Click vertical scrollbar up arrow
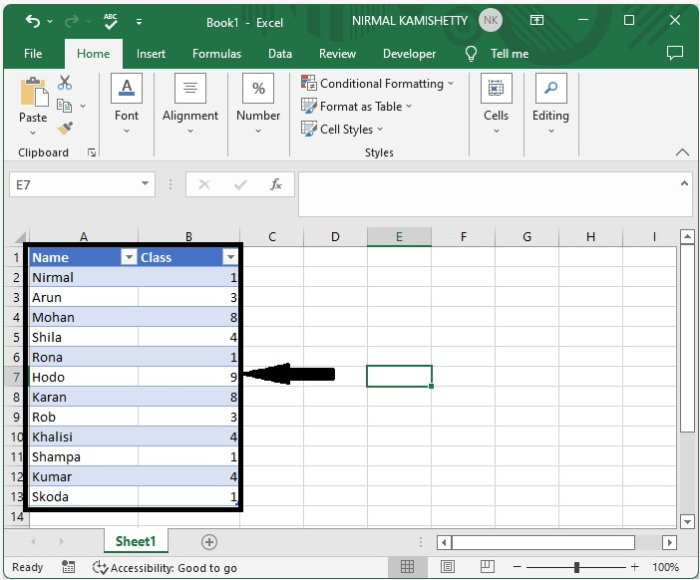Viewport: 700px width, 580px height. tap(688, 237)
